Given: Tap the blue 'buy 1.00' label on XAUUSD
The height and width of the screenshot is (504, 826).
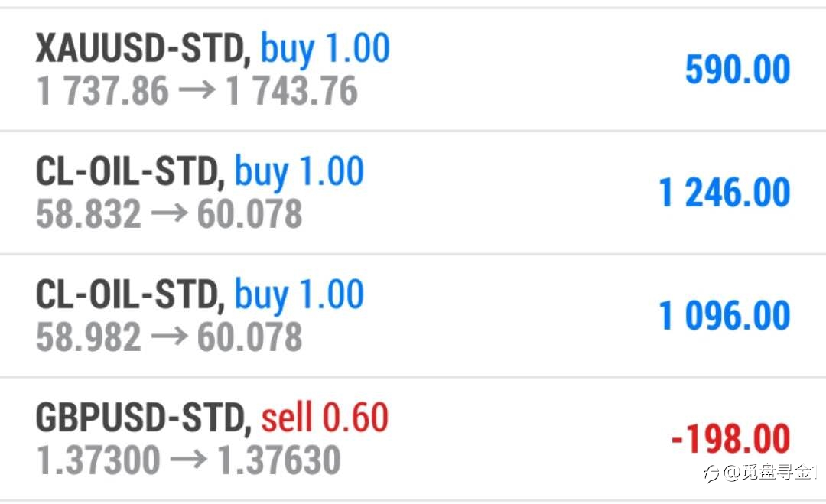Looking at the screenshot, I should click(325, 50).
